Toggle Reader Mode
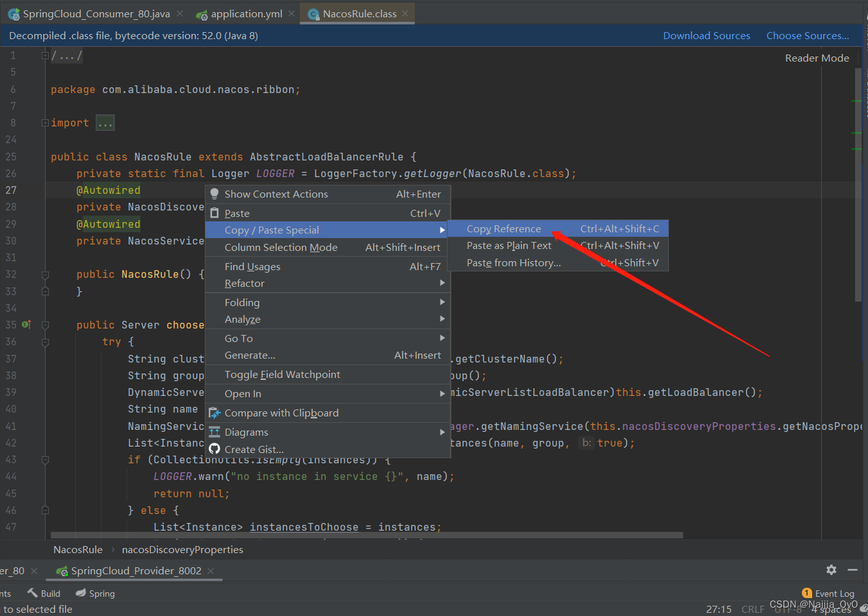Image resolution: width=868 pixels, height=616 pixels. click(817, 58)
